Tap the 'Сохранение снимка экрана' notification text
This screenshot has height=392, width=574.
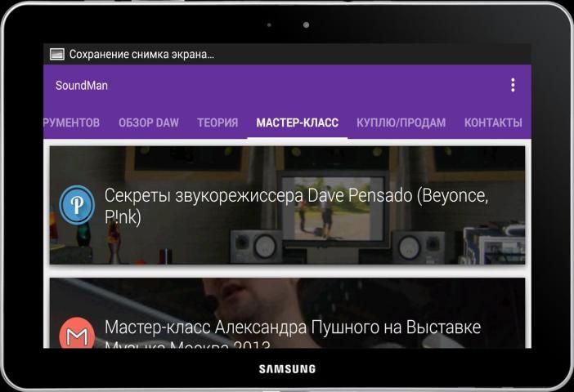(x=141, y=55)
